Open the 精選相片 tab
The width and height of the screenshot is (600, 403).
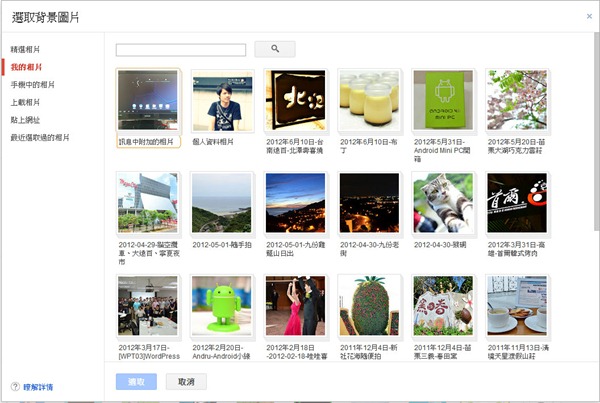point(25,49)
